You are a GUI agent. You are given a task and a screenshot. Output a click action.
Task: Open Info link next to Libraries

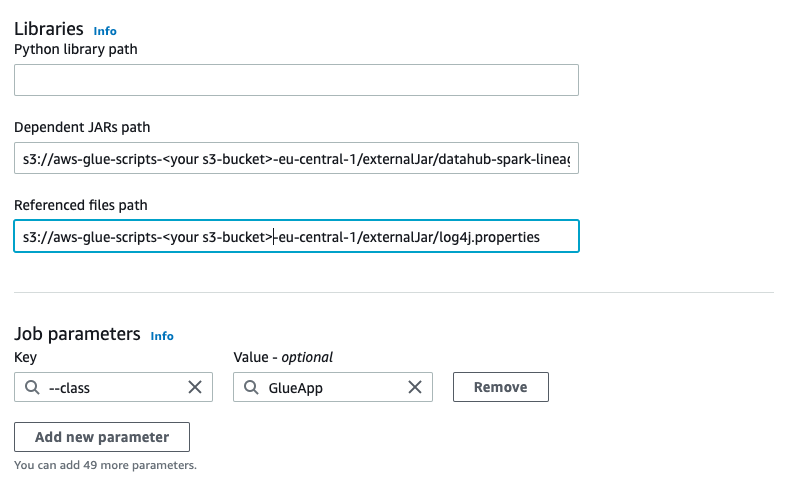105,31
